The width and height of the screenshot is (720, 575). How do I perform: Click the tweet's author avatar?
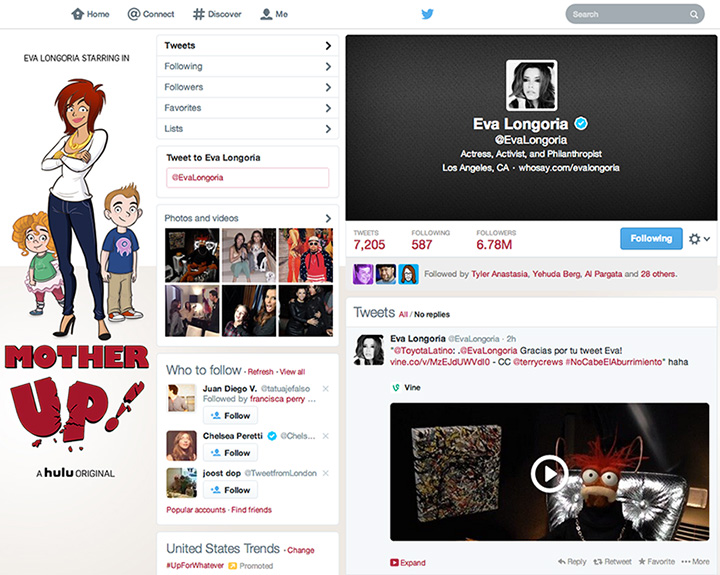(369, 350)
